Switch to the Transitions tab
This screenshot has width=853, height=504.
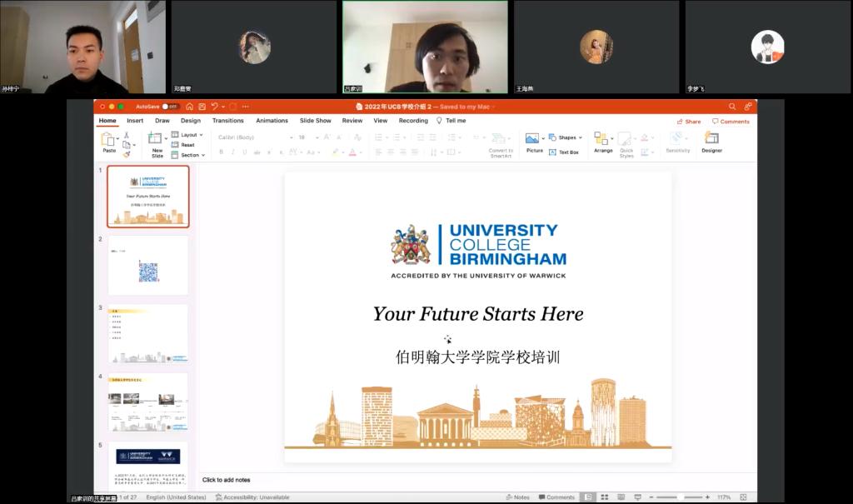pyautogui.click(x=228, y=121)
